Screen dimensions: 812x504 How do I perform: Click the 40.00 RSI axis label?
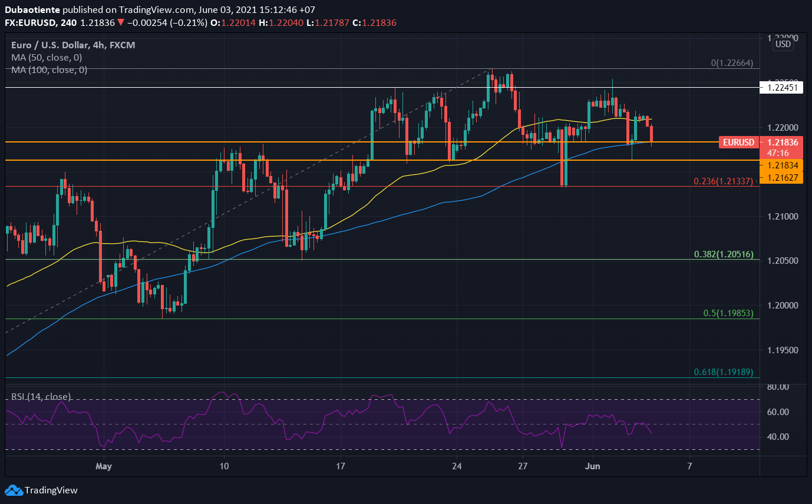(x=777, y=437)
